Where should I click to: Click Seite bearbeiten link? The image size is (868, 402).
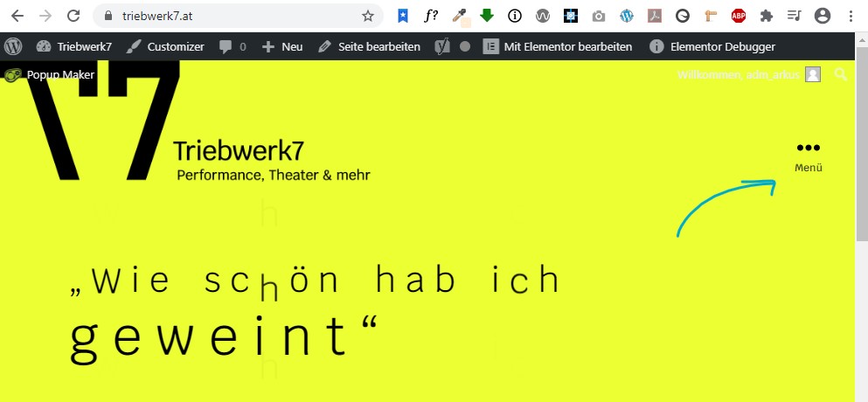point(368,46)
